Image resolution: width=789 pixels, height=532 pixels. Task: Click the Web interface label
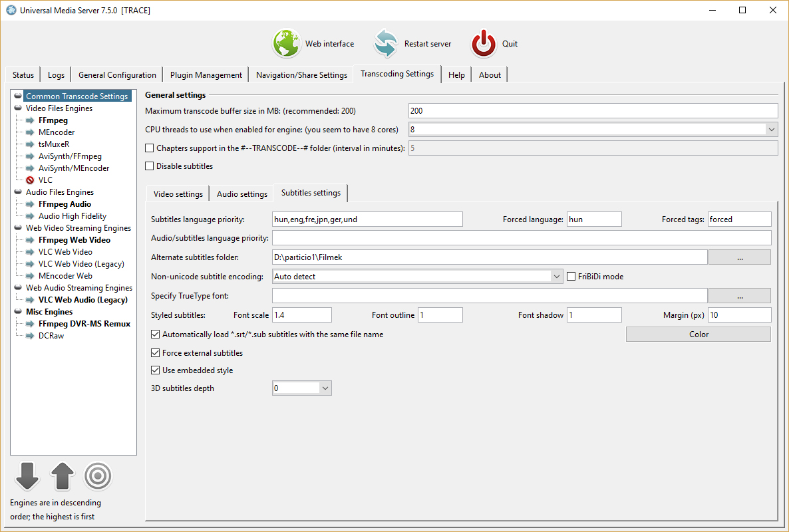[329, 44]
